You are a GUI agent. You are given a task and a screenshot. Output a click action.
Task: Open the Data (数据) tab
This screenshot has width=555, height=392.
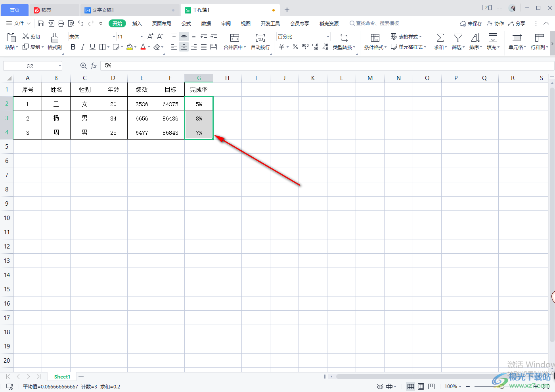pyautogui.click(x=206, y=23)
